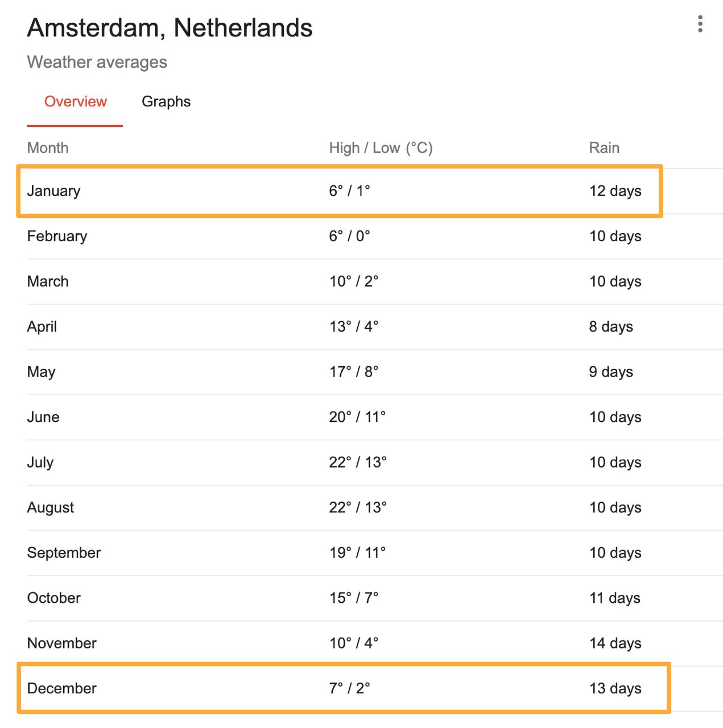Click the Rain column header
This screenshot has height=728, width=723.
604,148
